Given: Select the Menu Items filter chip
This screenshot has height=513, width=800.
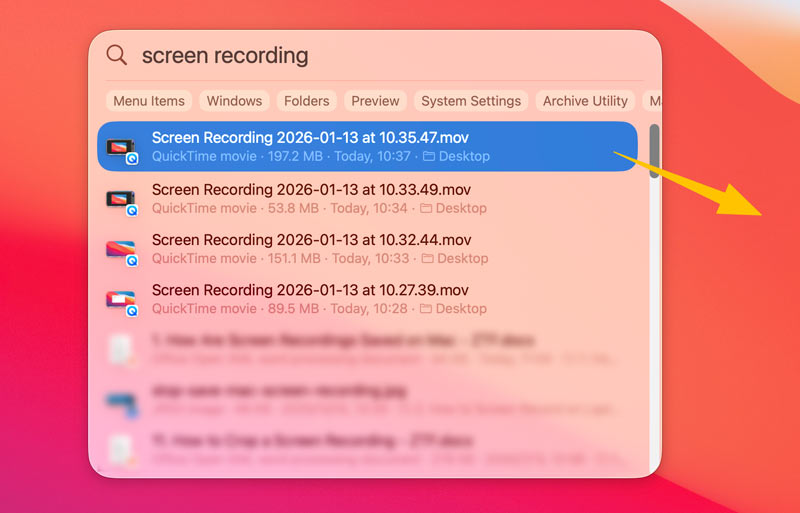Looking at the screenshot, I should (x=149, y=101).
